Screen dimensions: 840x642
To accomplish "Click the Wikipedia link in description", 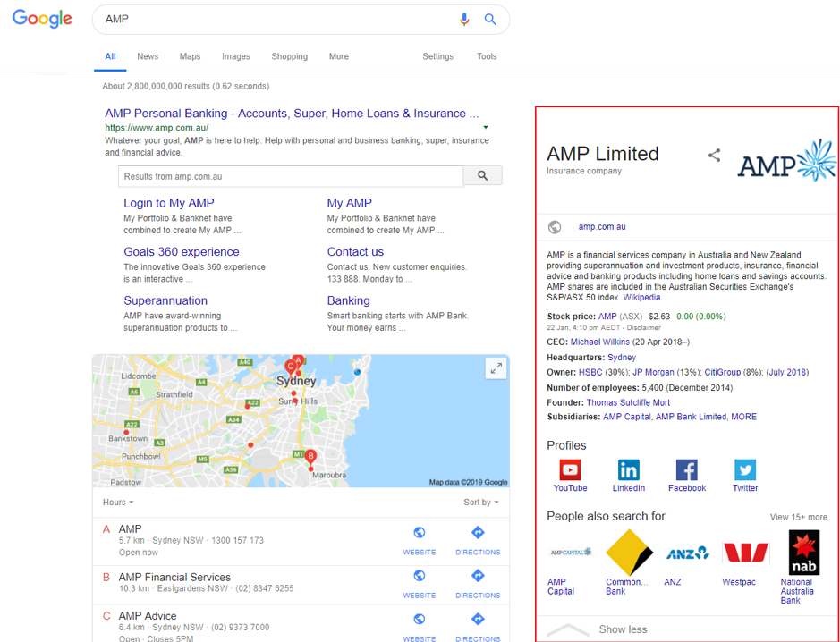I will click(x=641, y=298).
